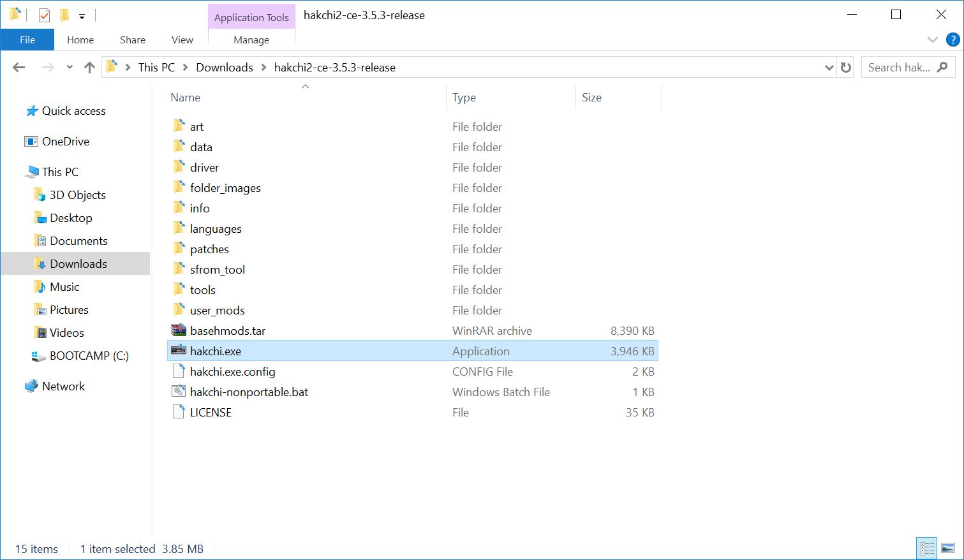Open the art folder icon
The height and width of the screenshot is (560, 964).
point(179,126)
